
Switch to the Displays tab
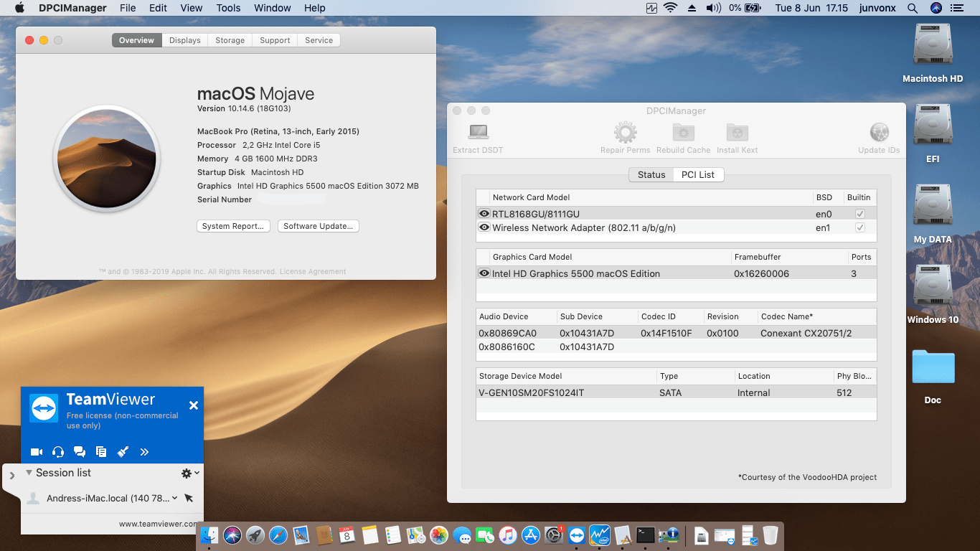[x=185, y=40]
